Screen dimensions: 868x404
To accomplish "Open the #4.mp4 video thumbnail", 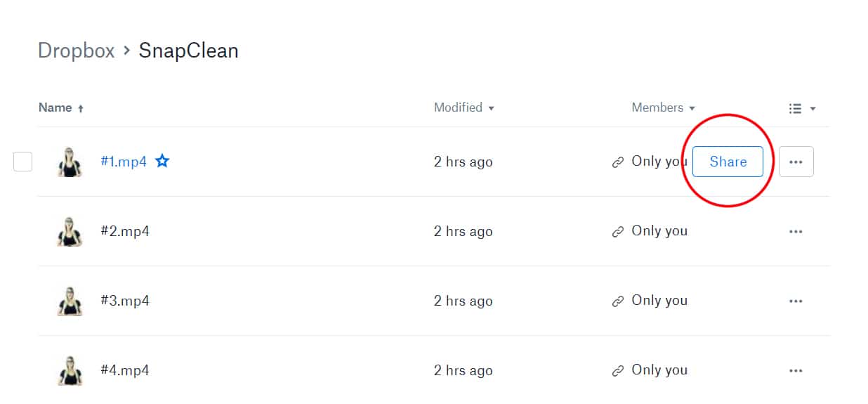I will click(70, 370).
